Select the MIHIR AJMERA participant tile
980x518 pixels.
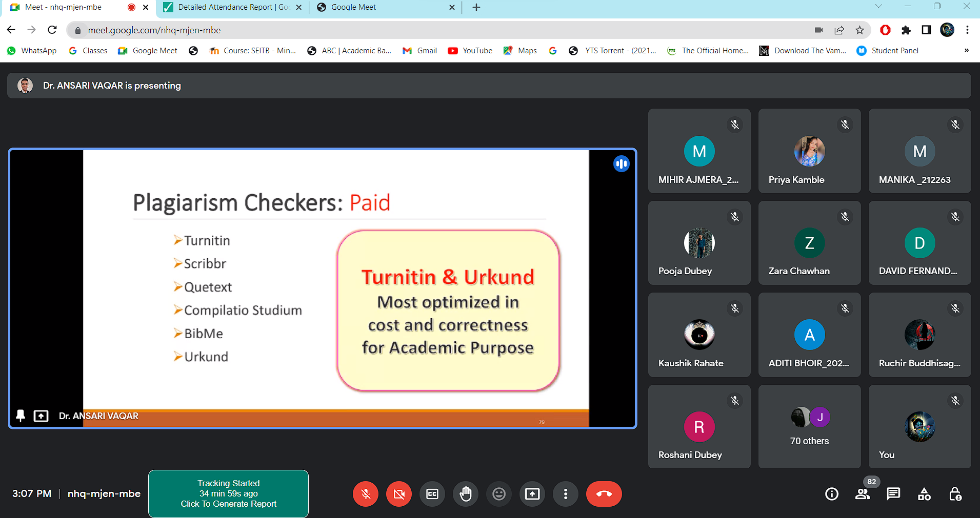click(699, 151)
